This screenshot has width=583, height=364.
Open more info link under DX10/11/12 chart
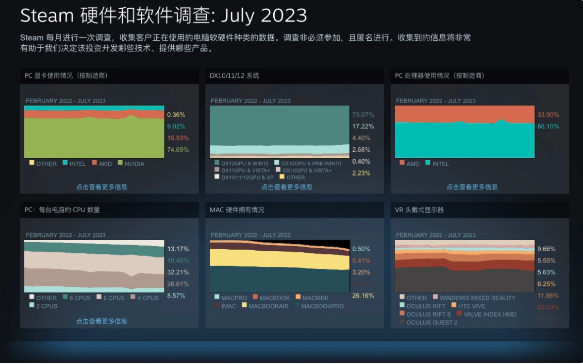point(287,187)
